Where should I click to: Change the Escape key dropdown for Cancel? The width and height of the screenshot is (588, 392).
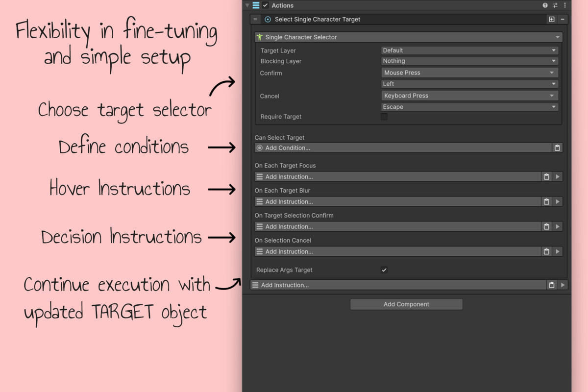(469, 107)
